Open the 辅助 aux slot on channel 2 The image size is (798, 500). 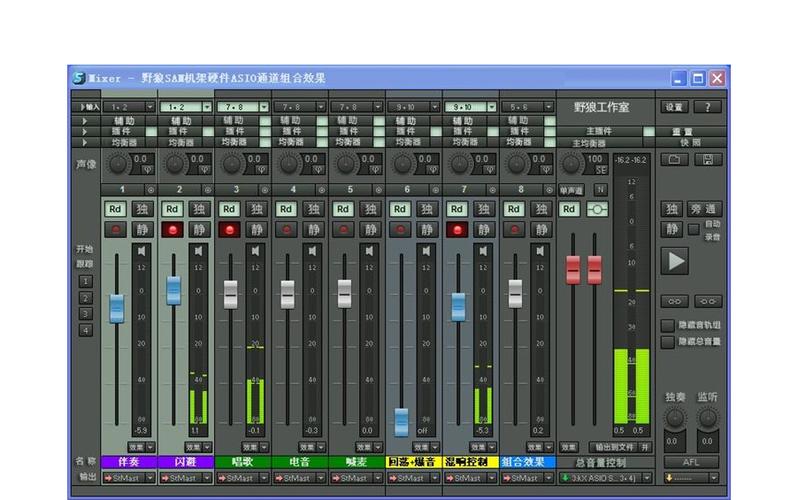(181, 121)
